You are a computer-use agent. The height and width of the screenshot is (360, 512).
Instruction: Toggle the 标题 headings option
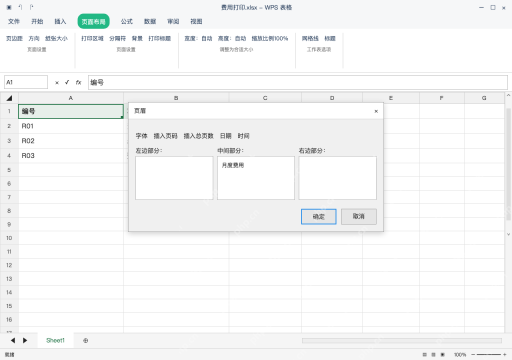tap(330, 39)
